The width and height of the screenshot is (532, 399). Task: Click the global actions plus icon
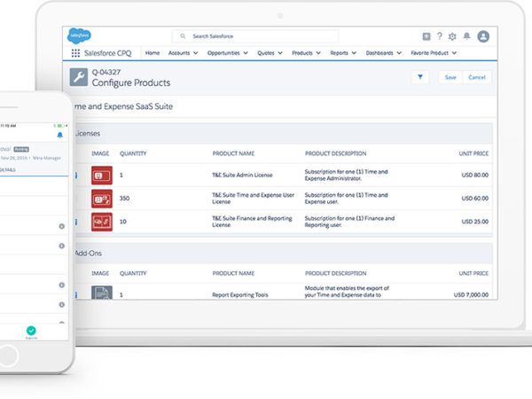(x=426, y=36)
